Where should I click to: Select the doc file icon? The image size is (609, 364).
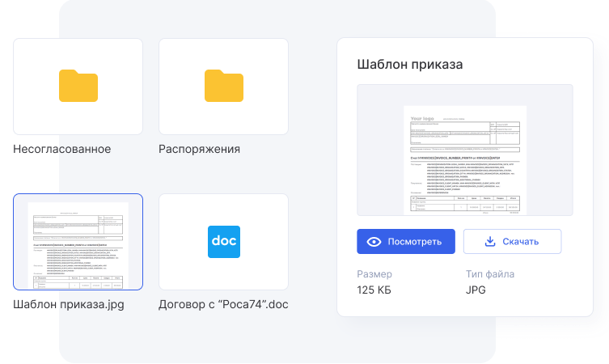(224, 242)
